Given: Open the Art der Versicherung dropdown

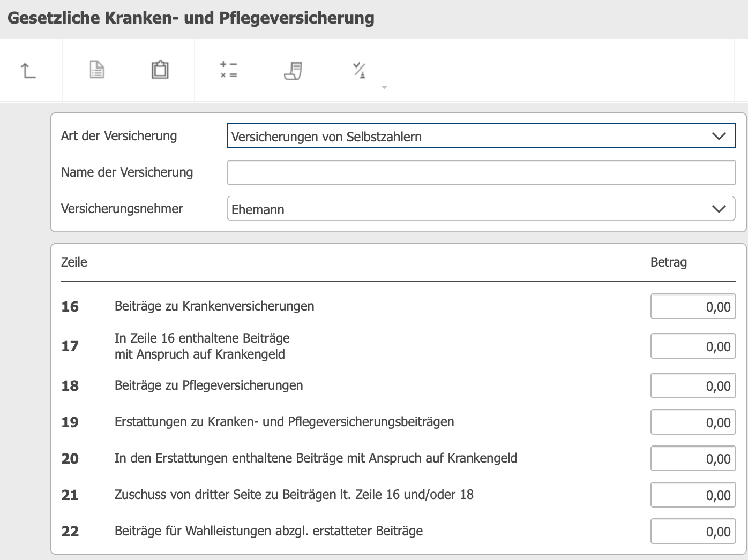Looking at the screenshot, I should pyautogui.click(x=481, y=137).
